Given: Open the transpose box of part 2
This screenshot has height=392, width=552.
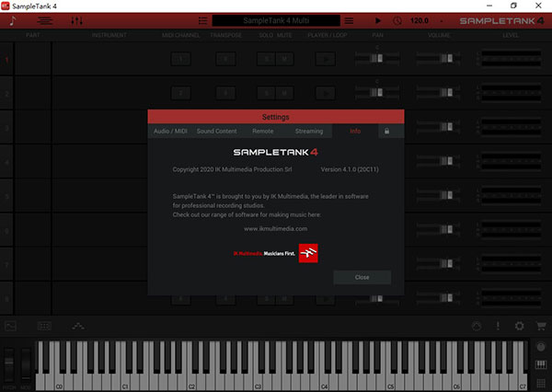Looking at the screenshot, I should click(x=225, y=93).
